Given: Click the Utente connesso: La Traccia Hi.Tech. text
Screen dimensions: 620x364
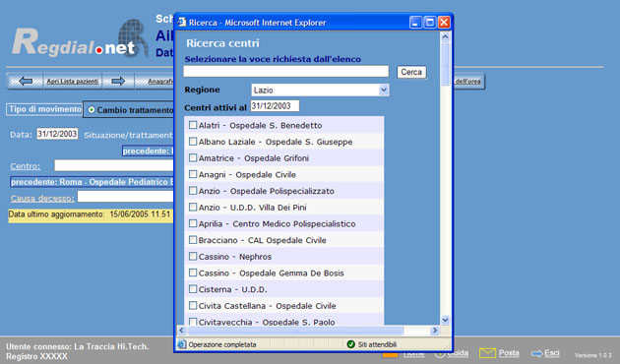Looking at the screenshot, I should pos(78,346).
